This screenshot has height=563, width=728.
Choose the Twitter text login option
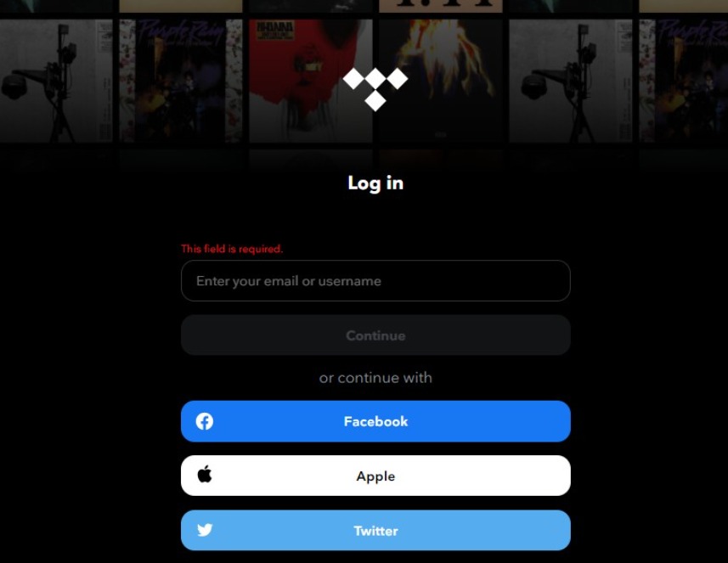click(375, 531)
